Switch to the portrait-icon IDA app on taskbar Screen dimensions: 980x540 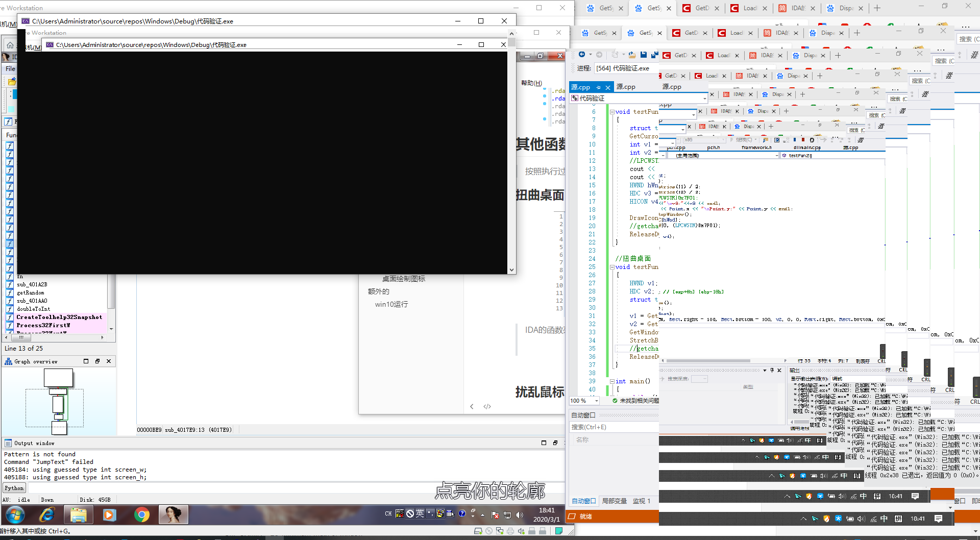click(x=173, y=514)
